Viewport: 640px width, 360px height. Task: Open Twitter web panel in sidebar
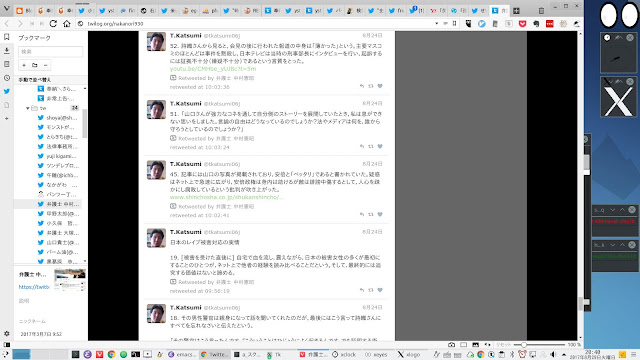coord(7,91)
